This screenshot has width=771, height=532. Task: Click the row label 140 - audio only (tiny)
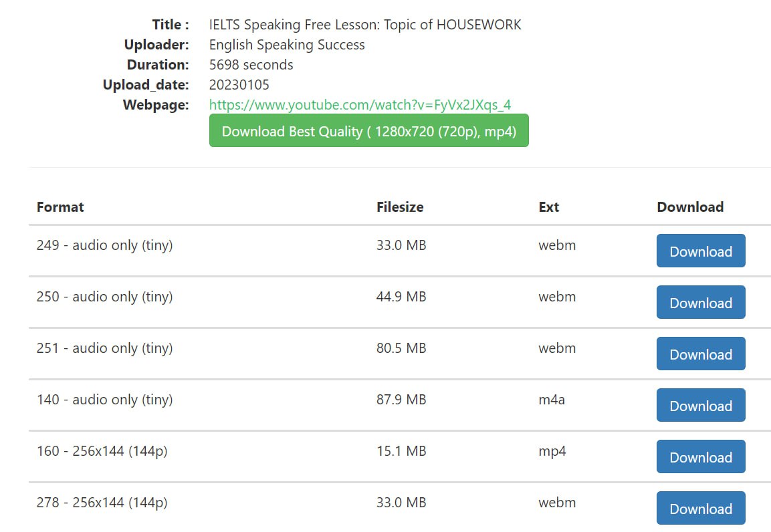105,400
